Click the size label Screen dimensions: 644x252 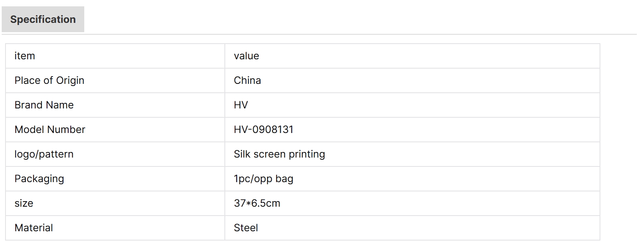[24, 203]
